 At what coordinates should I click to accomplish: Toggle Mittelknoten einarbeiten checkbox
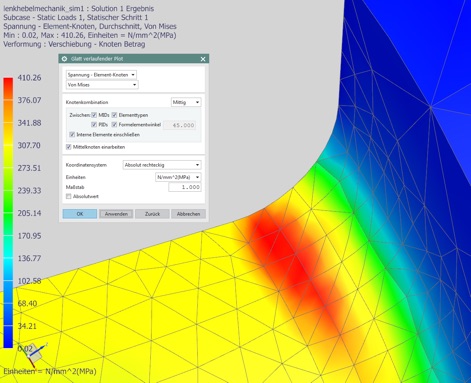(x=69, y=147)
